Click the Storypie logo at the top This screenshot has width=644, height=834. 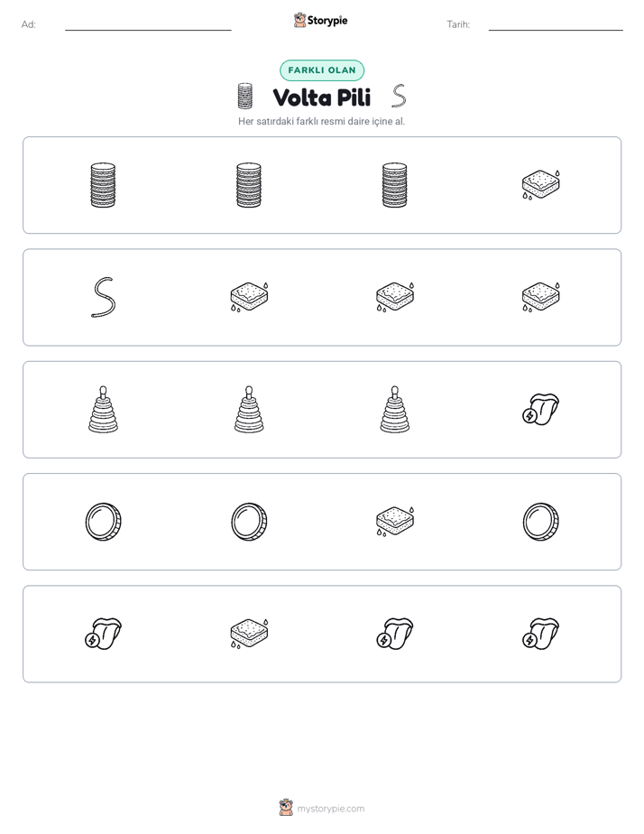320,20
